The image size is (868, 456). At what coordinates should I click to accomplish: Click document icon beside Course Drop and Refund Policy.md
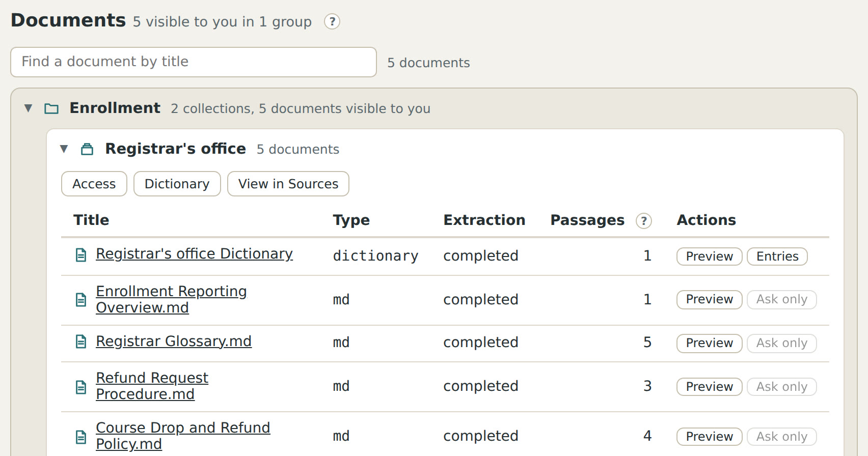coord(81,437)
